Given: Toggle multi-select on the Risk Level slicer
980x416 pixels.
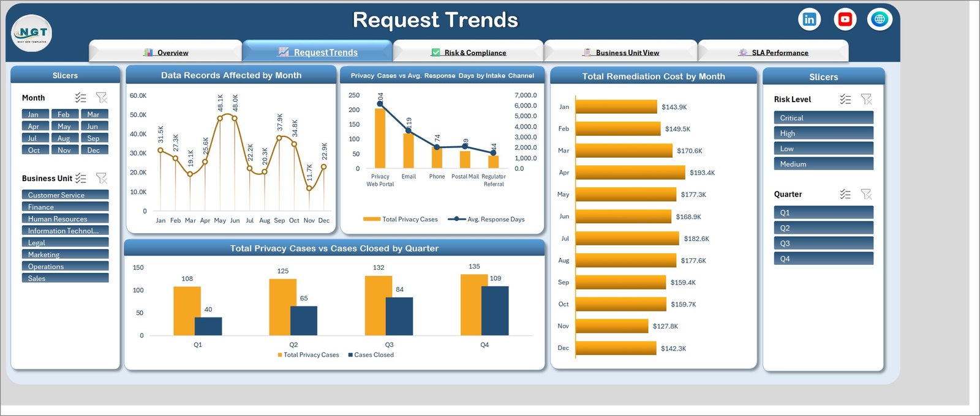Looking at the screenshot, I should coord(845,99).
